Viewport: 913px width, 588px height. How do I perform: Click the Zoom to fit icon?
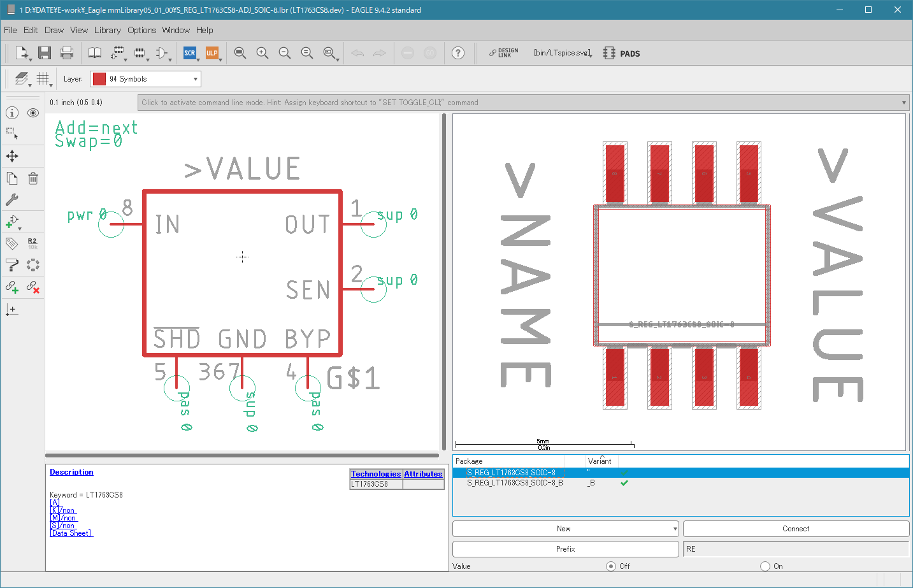point(240,53)
